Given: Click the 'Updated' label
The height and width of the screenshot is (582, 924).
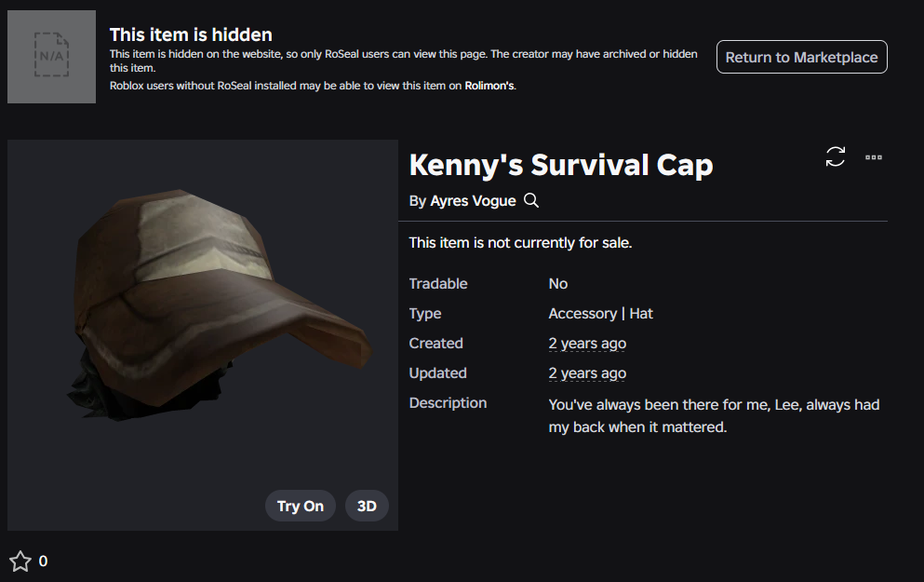Looking at the screenshot, I should pos(438,373).
